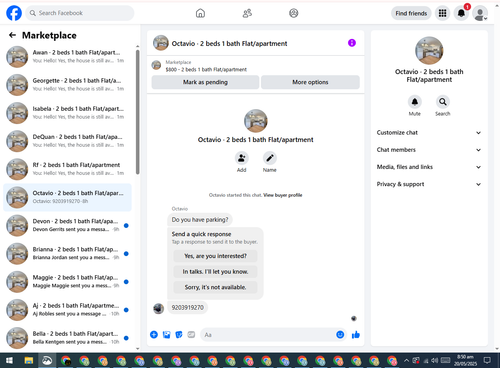Click the '$800 - 2 beds 1 bath' listing text

206,69
